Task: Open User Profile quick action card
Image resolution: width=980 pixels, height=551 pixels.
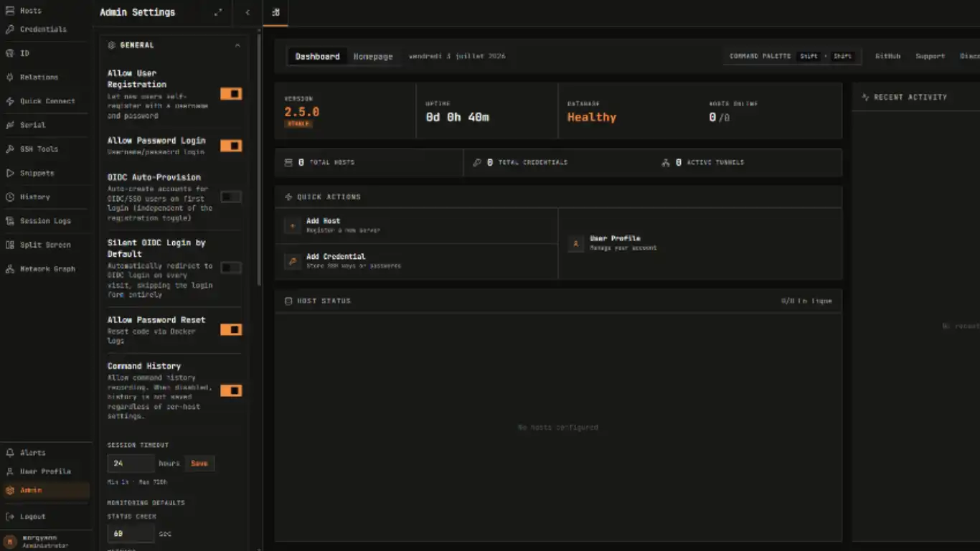Action: pos(700,244)
